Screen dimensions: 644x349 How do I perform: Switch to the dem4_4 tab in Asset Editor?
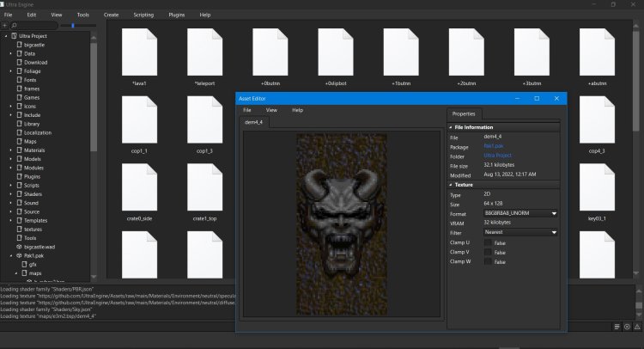point(254,123)
